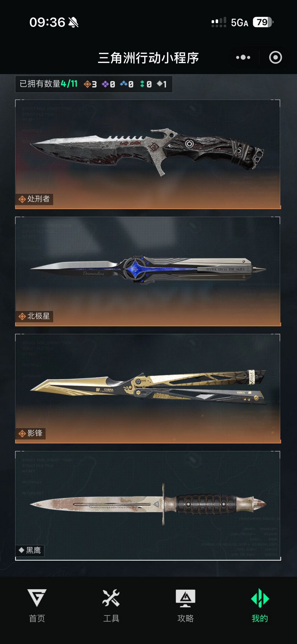Tap the orange rarity count icon
297x644 pixels.
[x=87, y=84]
